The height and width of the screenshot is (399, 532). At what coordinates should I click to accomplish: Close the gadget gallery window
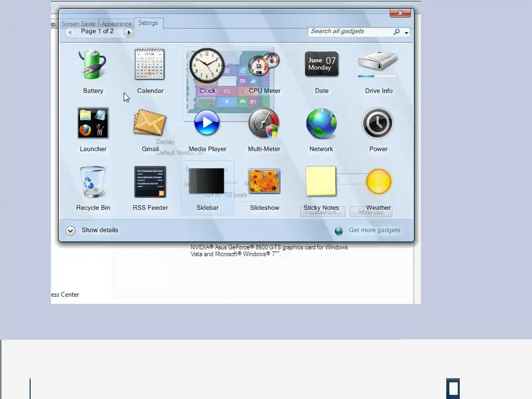click(x=400, y=13)
